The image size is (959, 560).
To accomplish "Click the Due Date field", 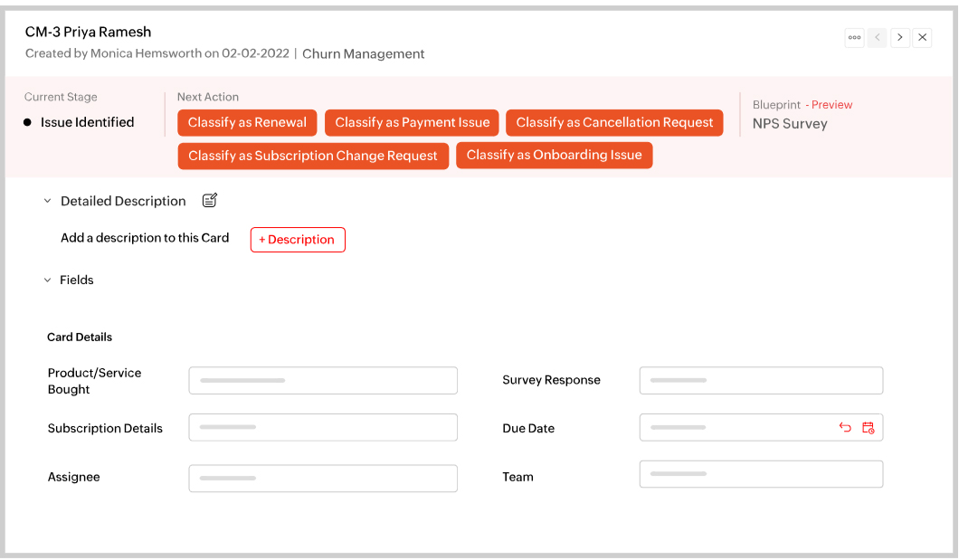I will 761,427.
